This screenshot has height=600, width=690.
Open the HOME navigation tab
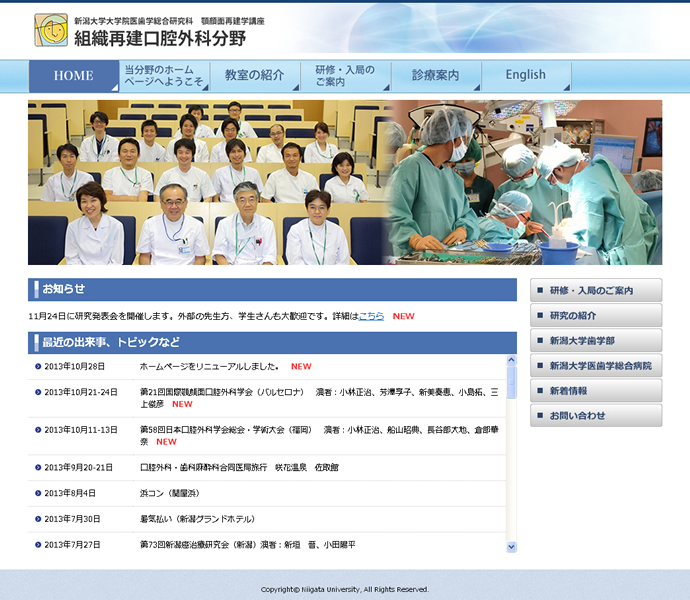point(74,76)
